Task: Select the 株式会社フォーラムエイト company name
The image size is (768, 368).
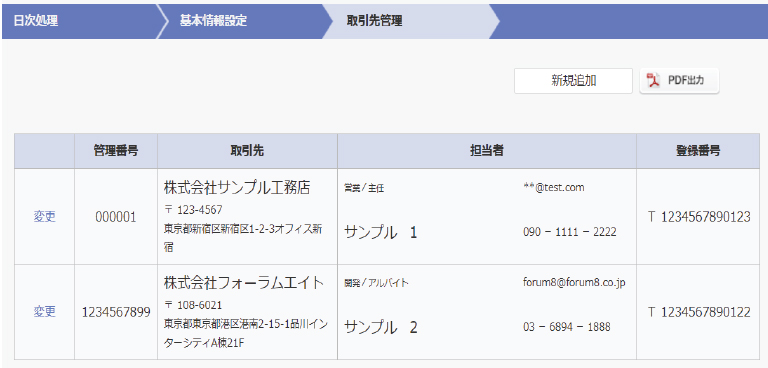Action: click(244, 283)
